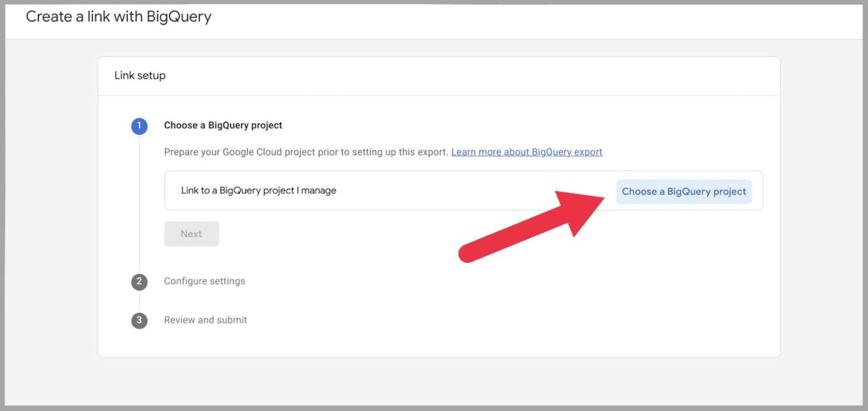Viewport: 868px width, 411px height.
Task: Select the Review and submit step label
Action: [x=206, y=320]
